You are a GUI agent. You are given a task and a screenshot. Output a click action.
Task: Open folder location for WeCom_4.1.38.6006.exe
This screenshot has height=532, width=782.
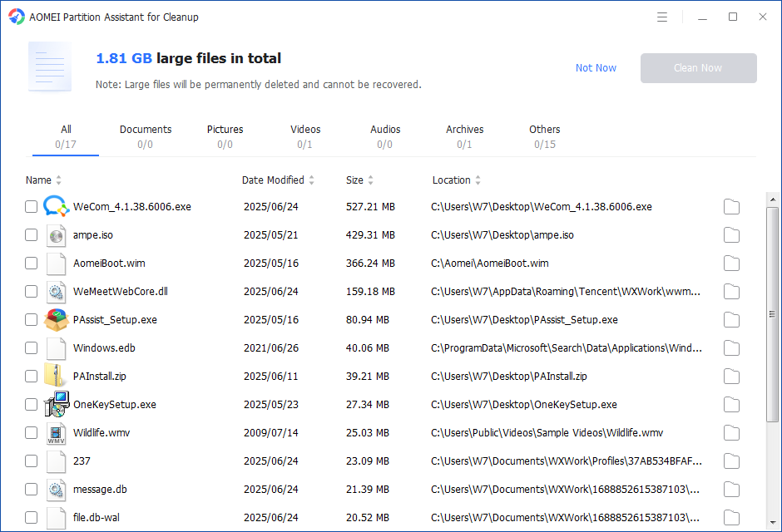click(x=731, y=207)
